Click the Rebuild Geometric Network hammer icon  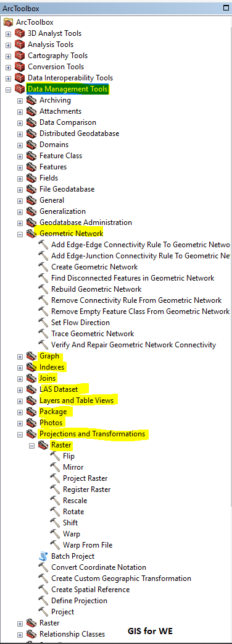[x=43, y=289]
